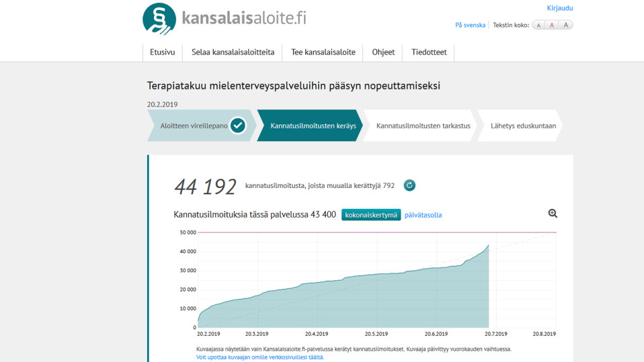Open the Tiedotteet menu item
The height and width of the screenshot is (362, 644).
coord(429,52)
